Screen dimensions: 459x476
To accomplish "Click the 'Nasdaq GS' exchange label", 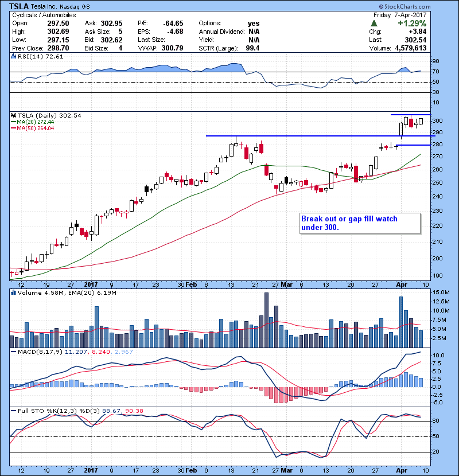I will pos(75,7).
